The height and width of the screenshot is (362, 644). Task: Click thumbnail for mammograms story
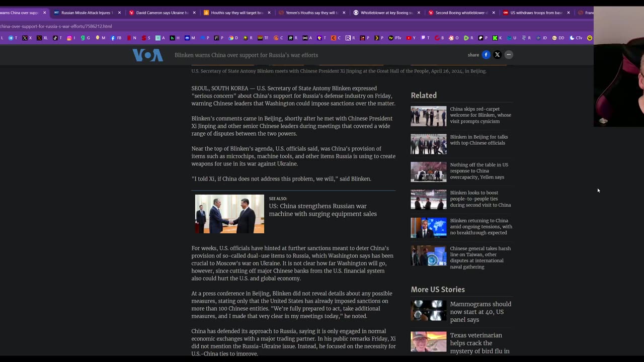click(428, 311)
